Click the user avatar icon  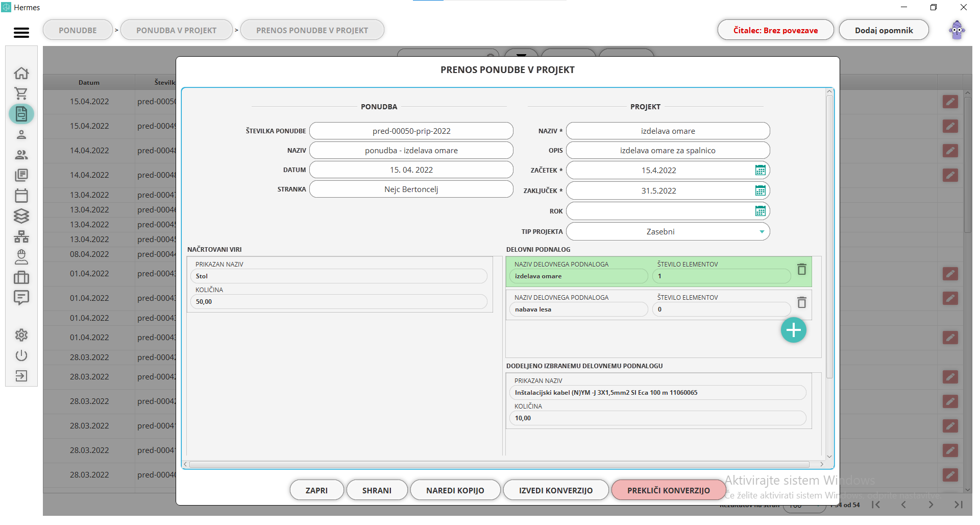[957, 30]
